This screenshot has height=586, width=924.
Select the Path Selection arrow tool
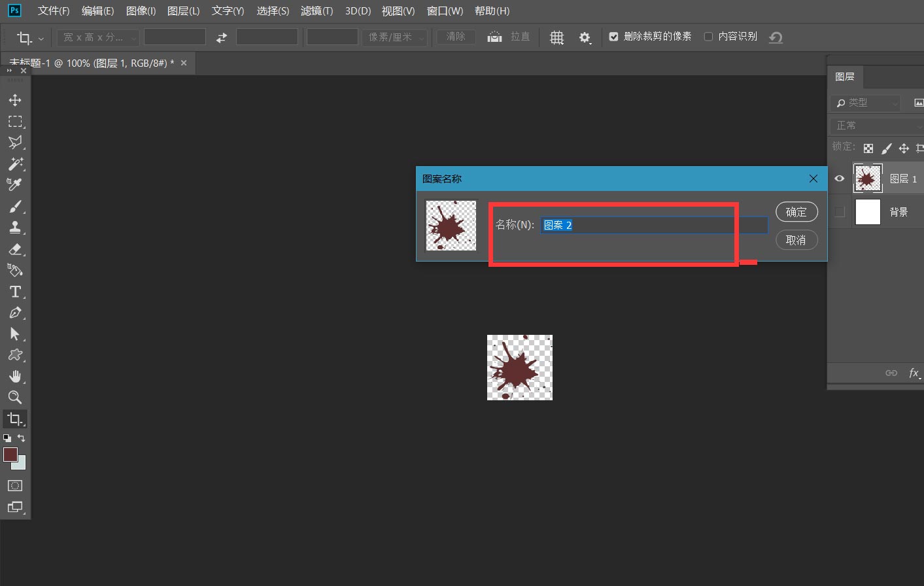point(15,334)
